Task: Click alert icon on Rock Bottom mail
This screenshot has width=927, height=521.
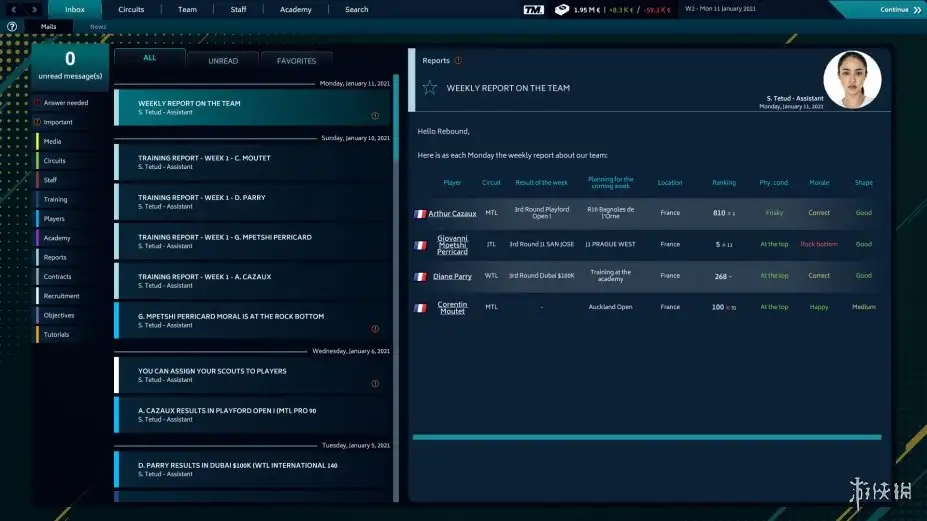Action: click(x=375, y=329)
